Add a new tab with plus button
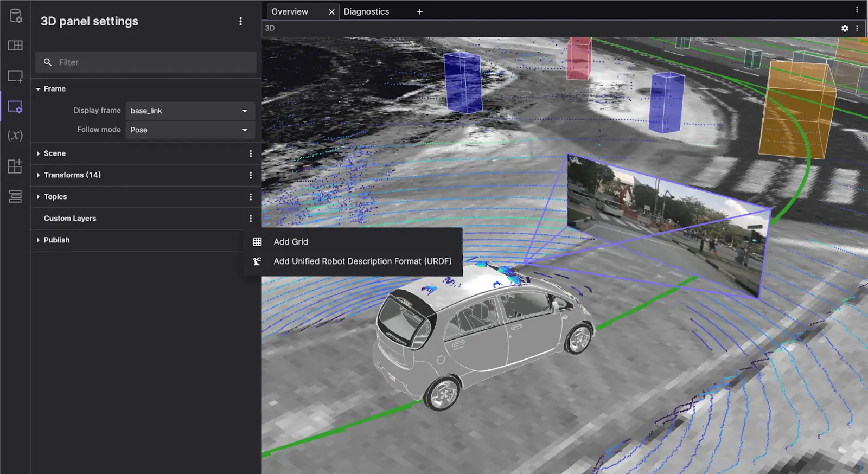The image size is (868, 474). [420, 12]
